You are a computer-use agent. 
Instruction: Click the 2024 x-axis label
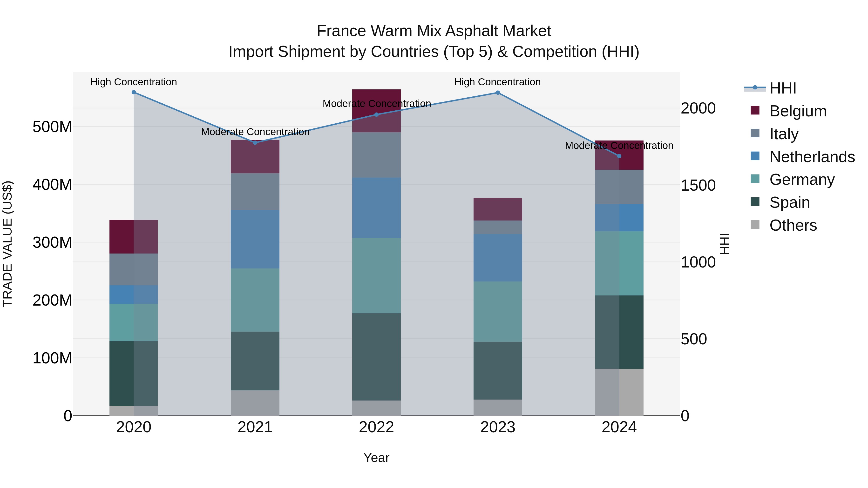point(619,427)
